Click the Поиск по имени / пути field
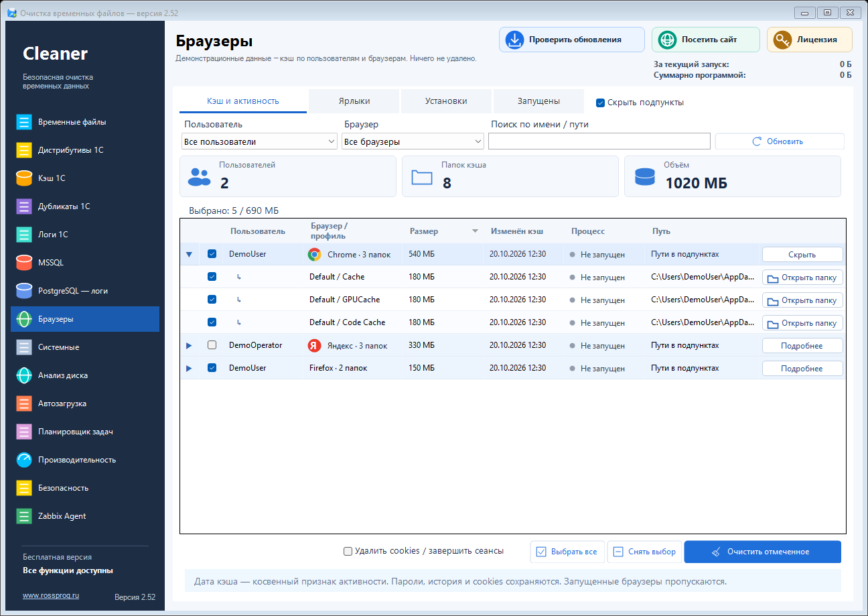The height and width of the screenshot is (616, 868). 599,141
